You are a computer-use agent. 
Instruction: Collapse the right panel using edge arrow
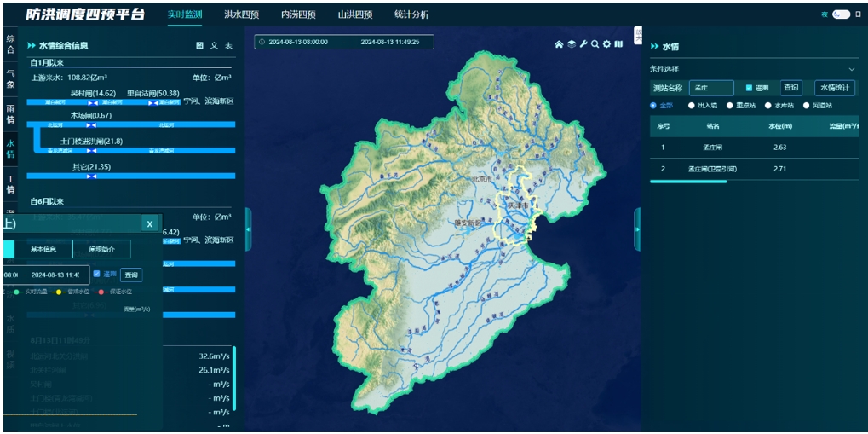click(637, 229)
